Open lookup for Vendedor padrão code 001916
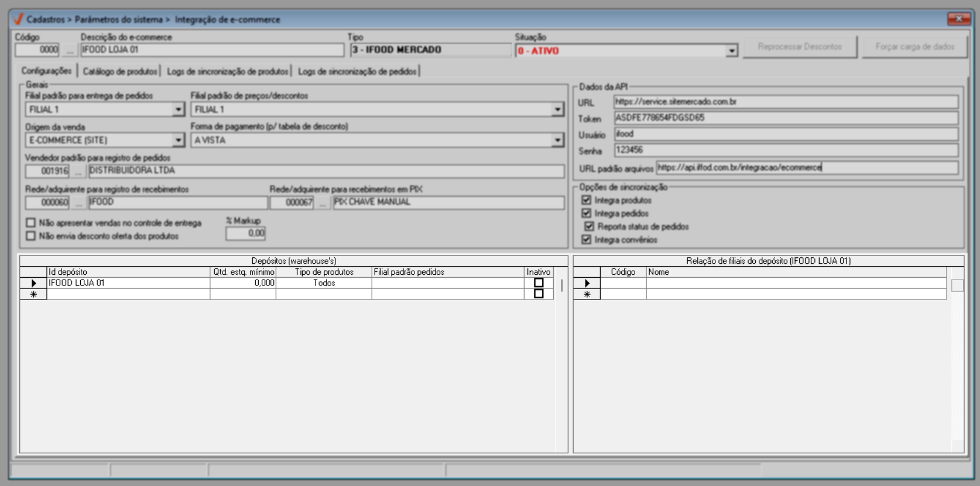 (78, 171)
